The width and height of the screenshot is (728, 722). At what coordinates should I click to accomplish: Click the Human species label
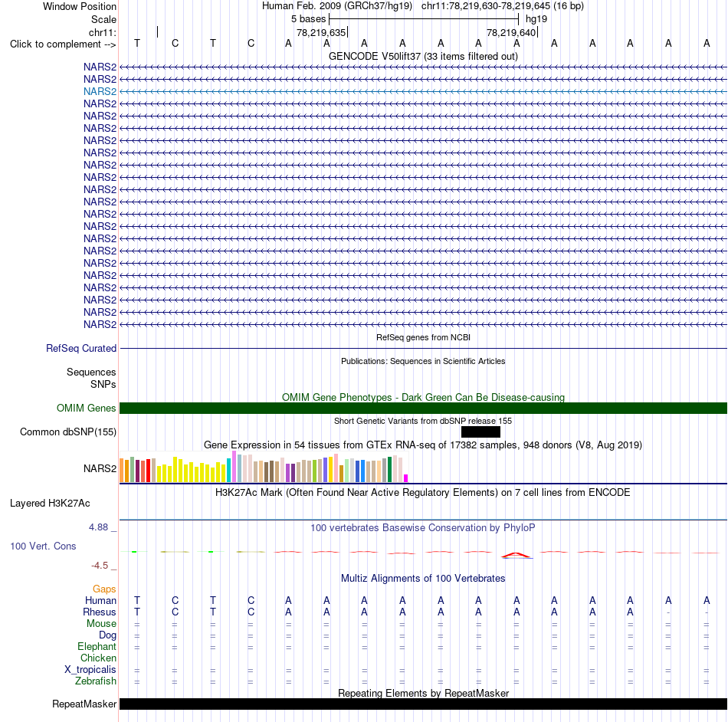100,600
